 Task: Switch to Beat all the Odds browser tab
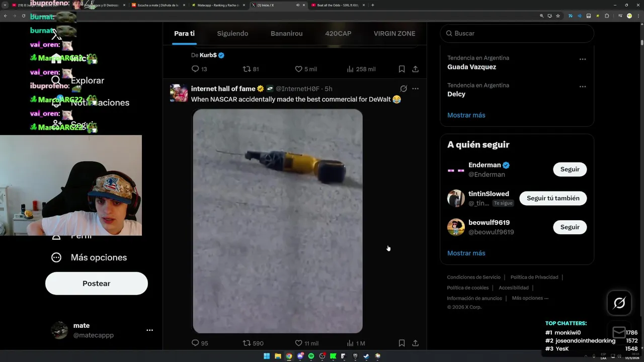(337, 5)
